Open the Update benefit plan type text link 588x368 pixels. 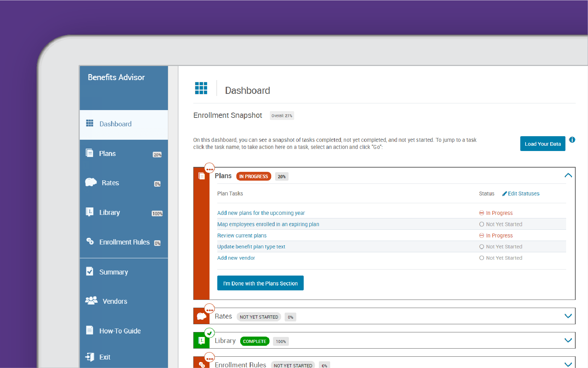[x=251, y=247]
